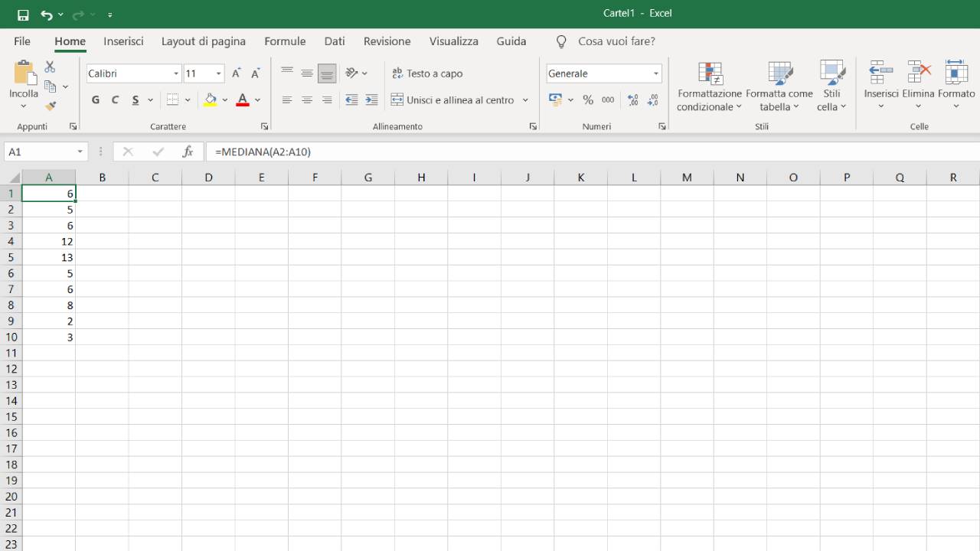Toggle Testo a capo wrap text
Screen dimensions: 980x551
[427, 73]
